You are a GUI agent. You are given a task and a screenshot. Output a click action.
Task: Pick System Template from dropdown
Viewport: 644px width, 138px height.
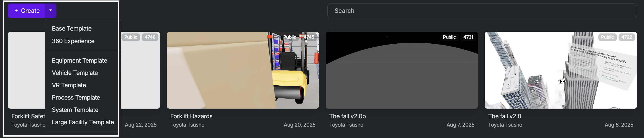click(x=75, y=110)
